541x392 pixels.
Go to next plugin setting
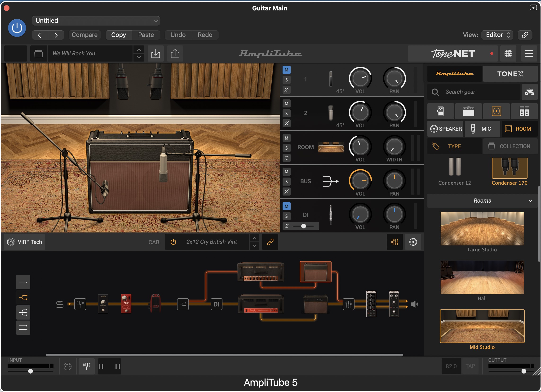[56, 35]
